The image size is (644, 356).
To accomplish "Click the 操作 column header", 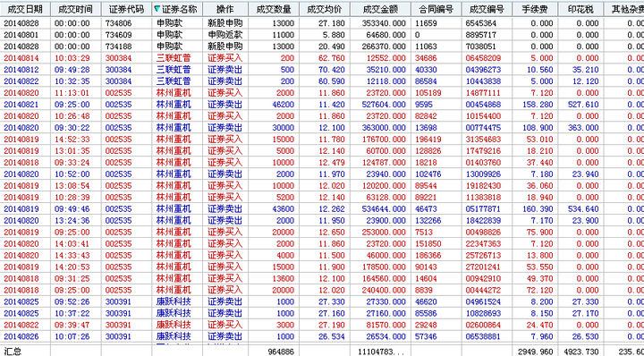I will pyautogui.click(x=225, y=9).
